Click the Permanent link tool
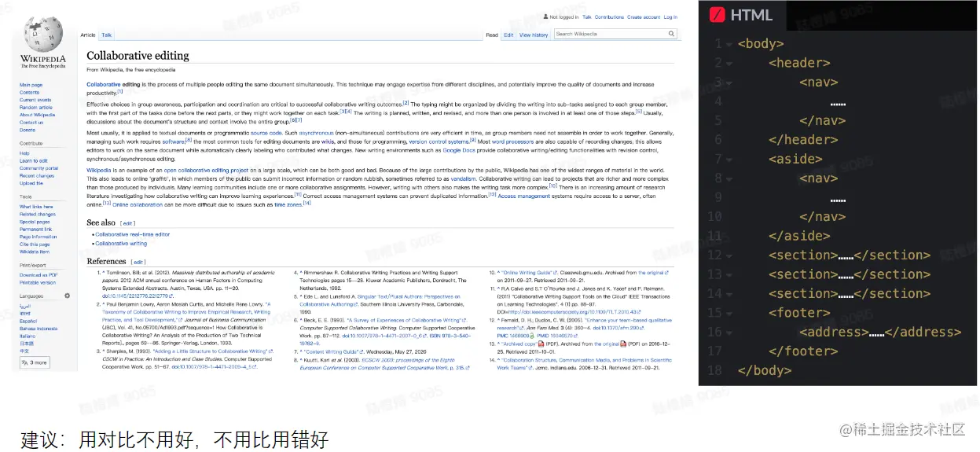Screen dimensions: 980x452 pos(35,229)
